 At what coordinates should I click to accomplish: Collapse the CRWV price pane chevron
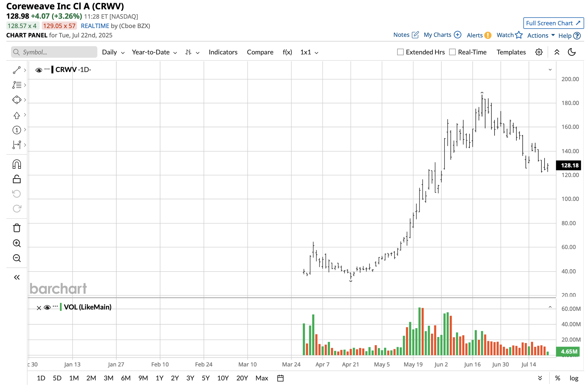[x=550, y=70]
